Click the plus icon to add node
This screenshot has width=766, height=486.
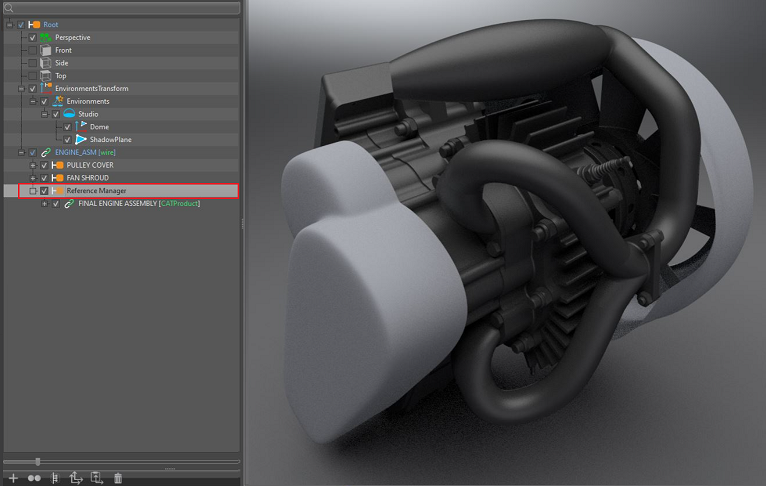click(13, 478)
